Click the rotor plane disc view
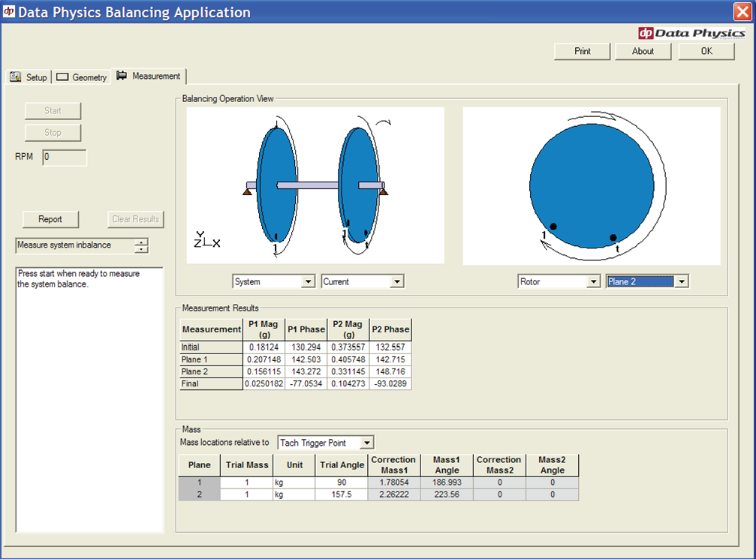756x559 pixels. (x=592, y=186)
